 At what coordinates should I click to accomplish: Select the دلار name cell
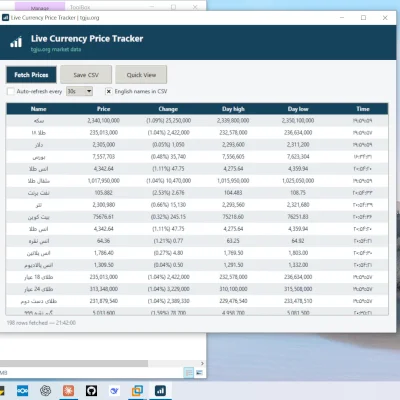(39, 145)
